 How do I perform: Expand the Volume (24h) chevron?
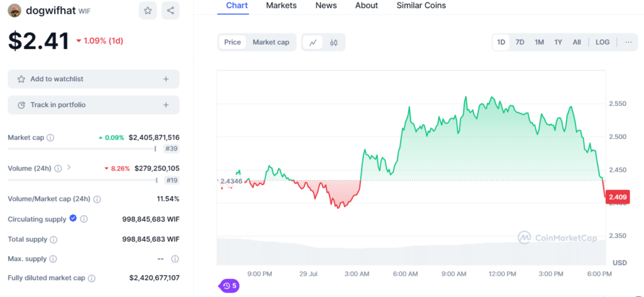point(69,167)
